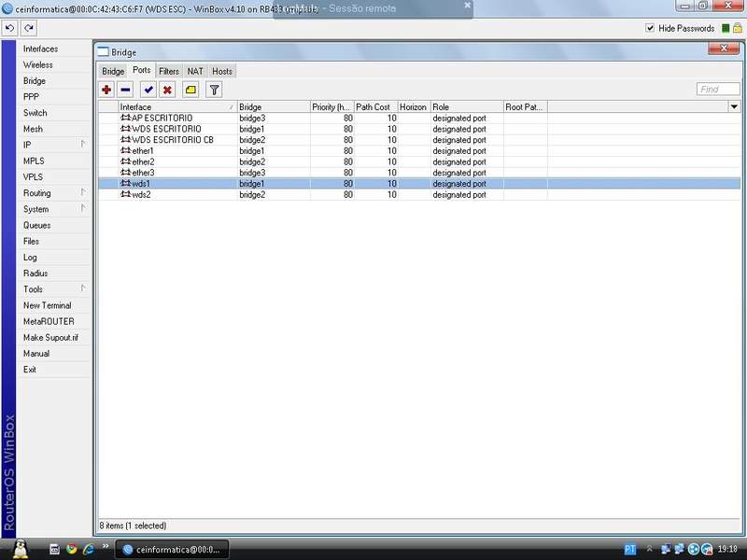Sort by the Interface column header
Image resolution: width=747 pixels, height=560 pixels.
coord(177,107)
